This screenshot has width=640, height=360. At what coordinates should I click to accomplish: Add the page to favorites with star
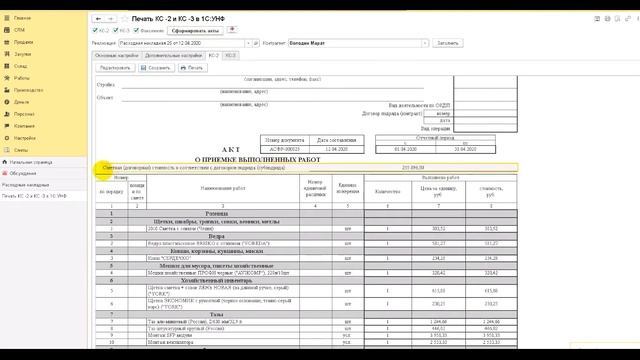[x=124, y=19]
